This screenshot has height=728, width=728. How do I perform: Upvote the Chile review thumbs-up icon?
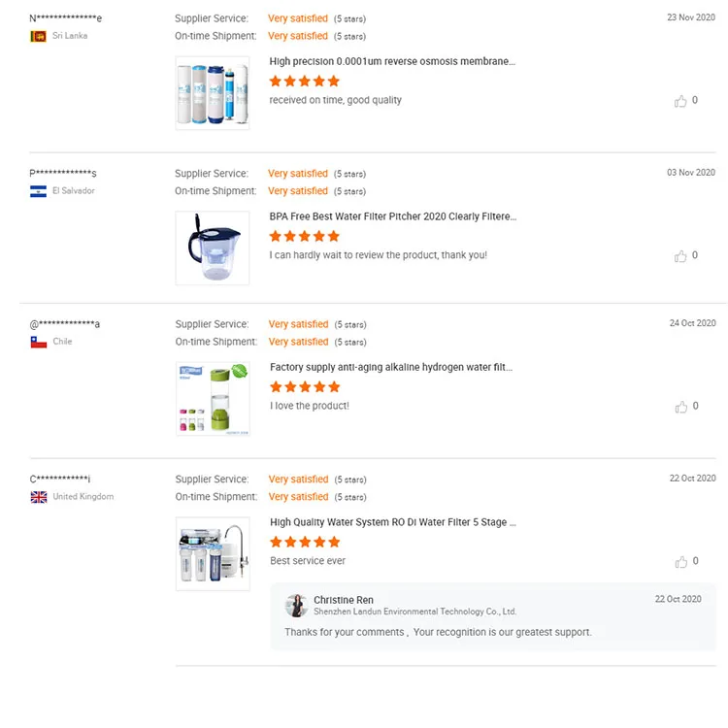[x=680, y=407]
